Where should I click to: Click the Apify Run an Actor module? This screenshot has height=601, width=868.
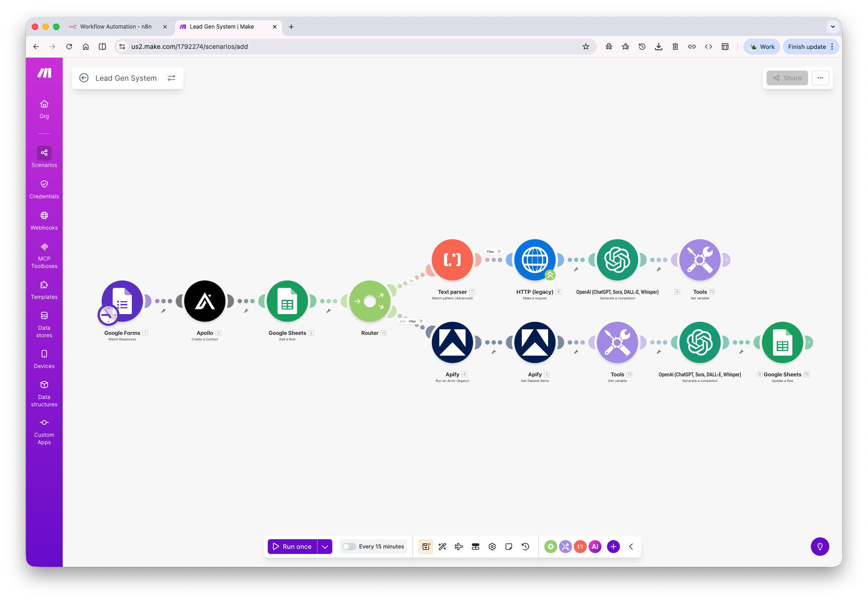452,342
